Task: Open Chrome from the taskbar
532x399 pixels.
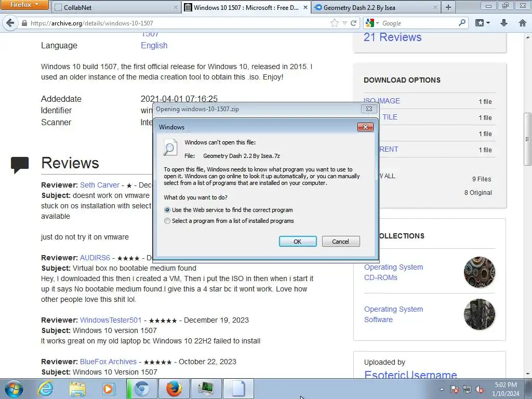Action: tap(142, 389)
